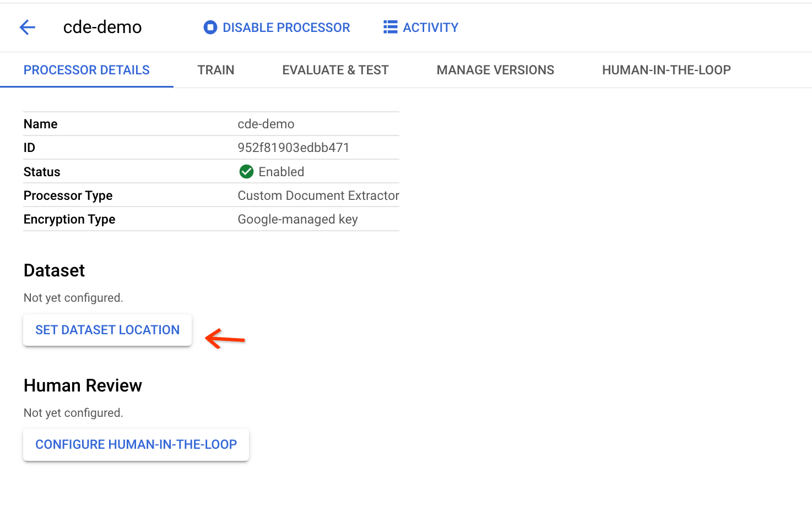Image resolution: width=812 pixels, height=511 pixels.
Task: Click the green Enabled status checkmark
Action: pyautogui.click(x=246, y=172)
